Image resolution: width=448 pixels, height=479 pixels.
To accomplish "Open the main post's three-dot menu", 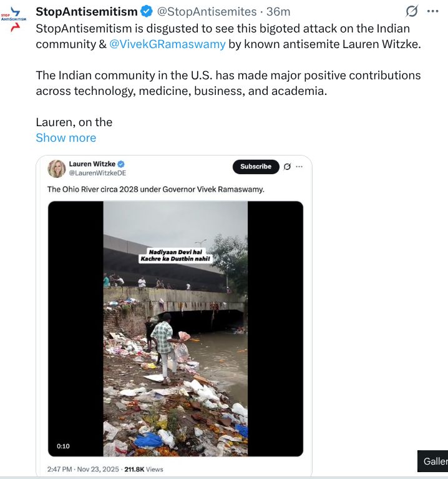I will [x=433, y=11].
